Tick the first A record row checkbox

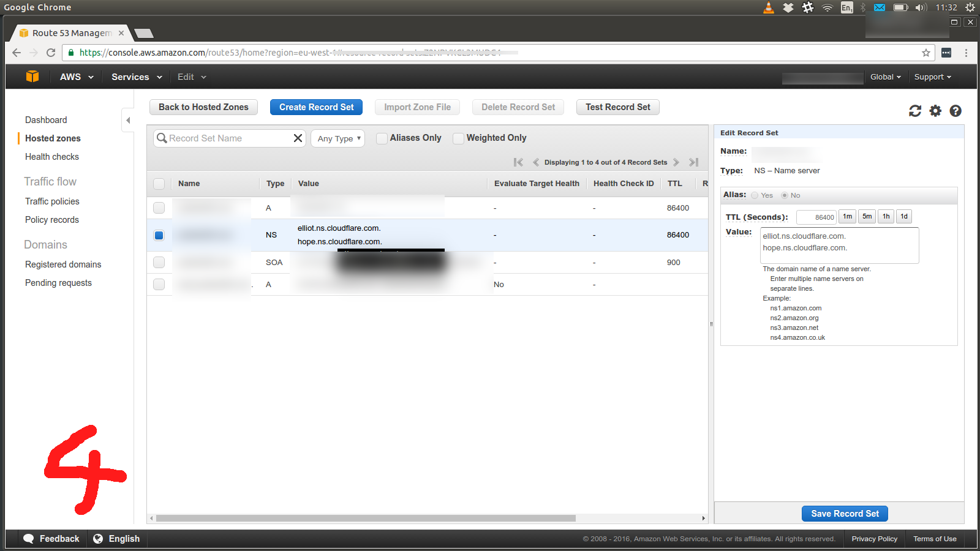pos(159,208)
